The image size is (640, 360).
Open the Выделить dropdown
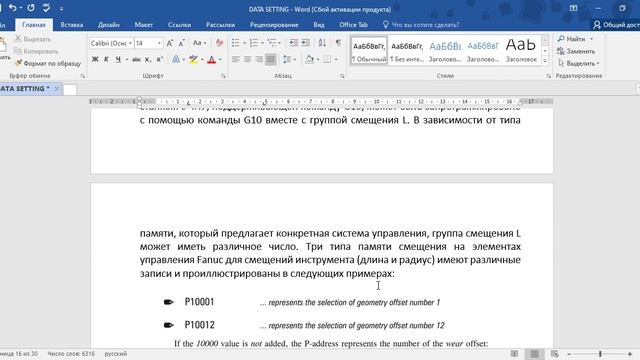tap(578, 63)
